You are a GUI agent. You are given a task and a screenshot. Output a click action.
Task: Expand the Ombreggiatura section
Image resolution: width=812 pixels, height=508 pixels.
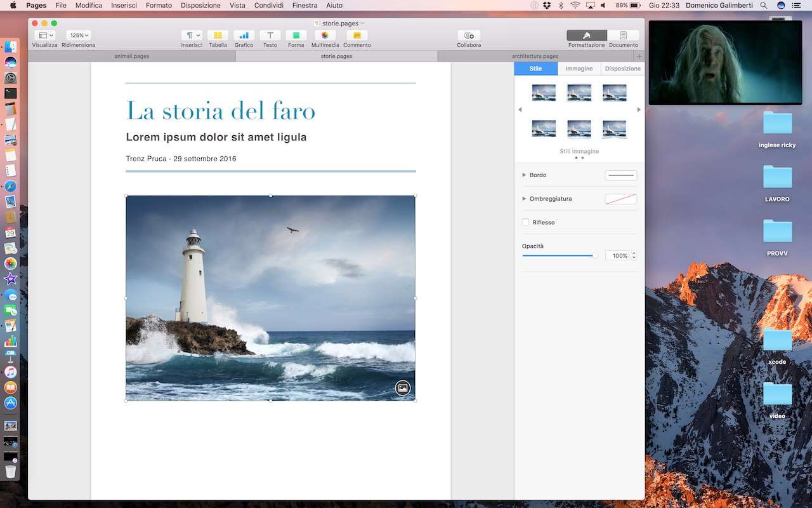tap(524, 199)
